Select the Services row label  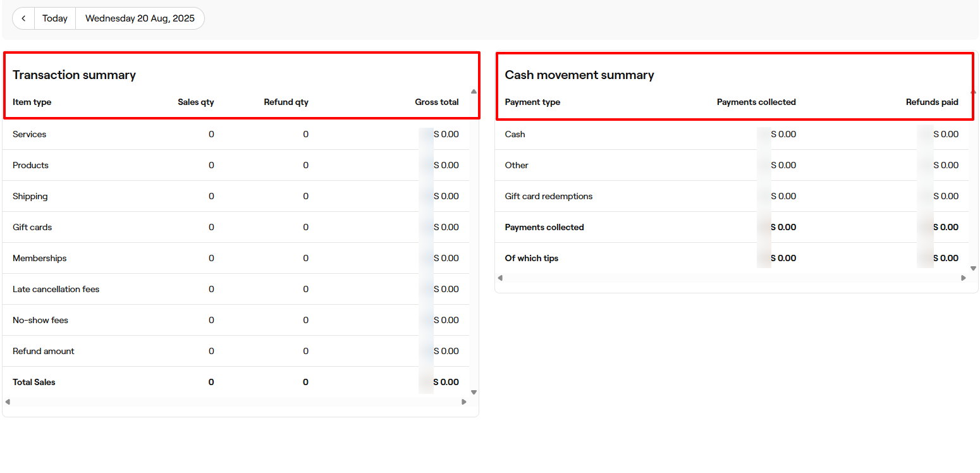click(x=29, y=134)
